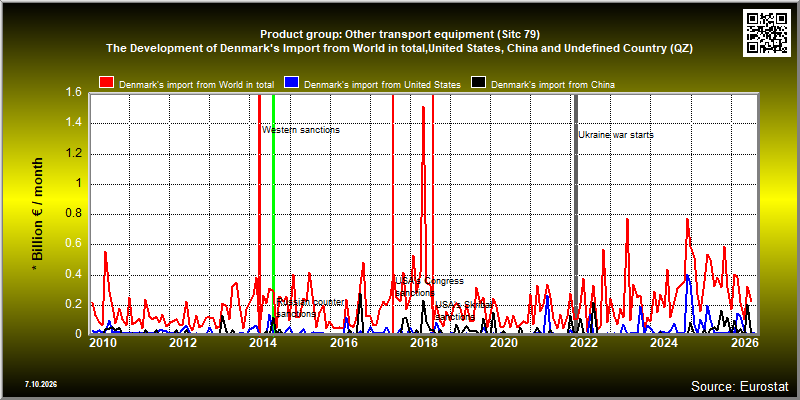The height and width of the screenshot is (400, 800).
Task: Click the "Source: Eurostat" label
Action: 740,385
